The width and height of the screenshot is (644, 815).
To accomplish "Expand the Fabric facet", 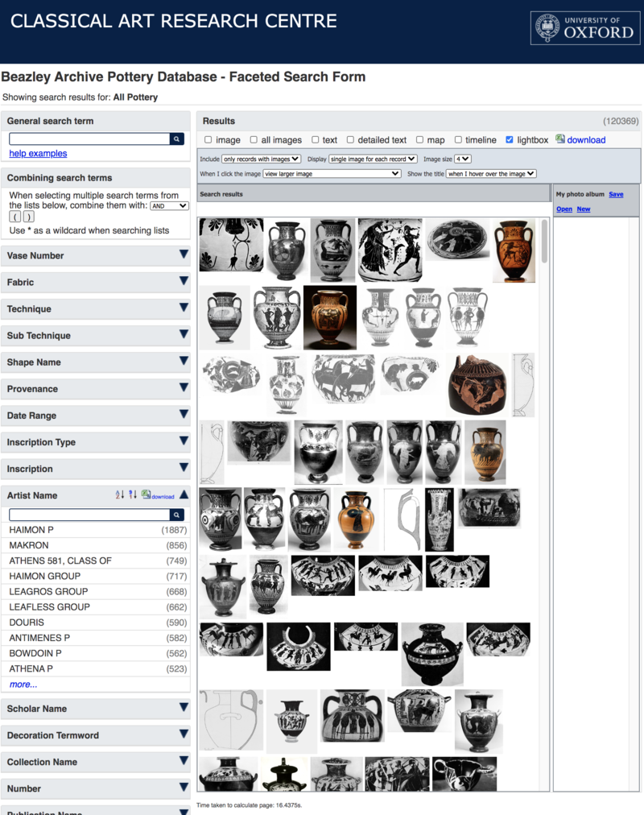I will coord(184,281).
